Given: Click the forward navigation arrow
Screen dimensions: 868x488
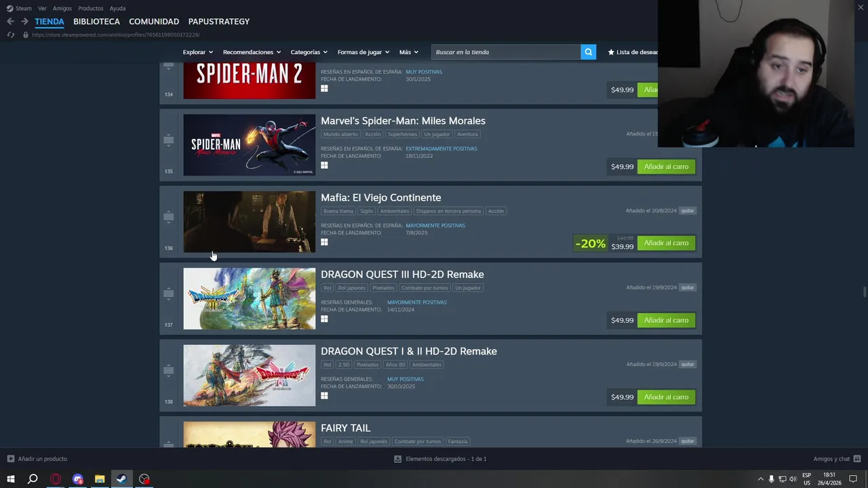Looking at the screenshot, I should [24, 22].
